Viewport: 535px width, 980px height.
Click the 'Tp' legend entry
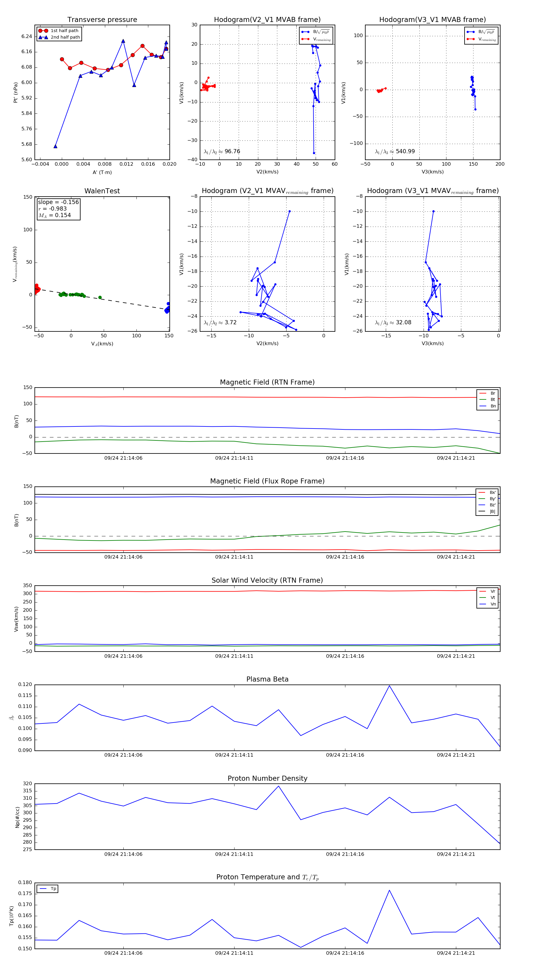point(48,889)
